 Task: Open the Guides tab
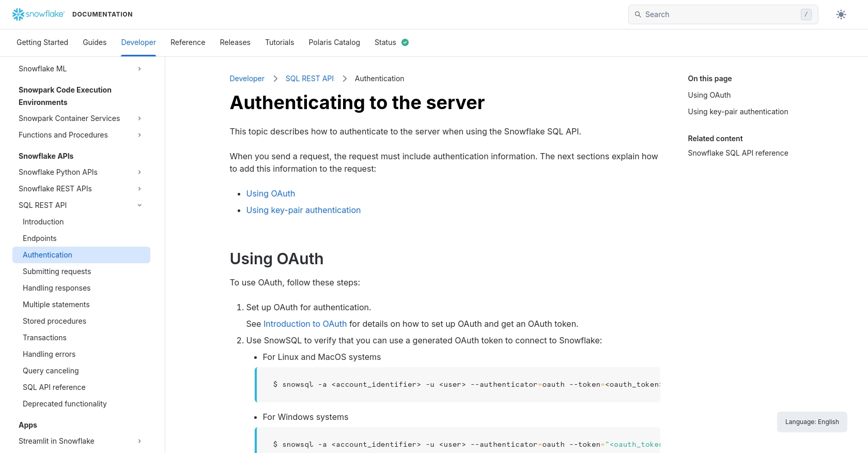[x=95, y=42]
